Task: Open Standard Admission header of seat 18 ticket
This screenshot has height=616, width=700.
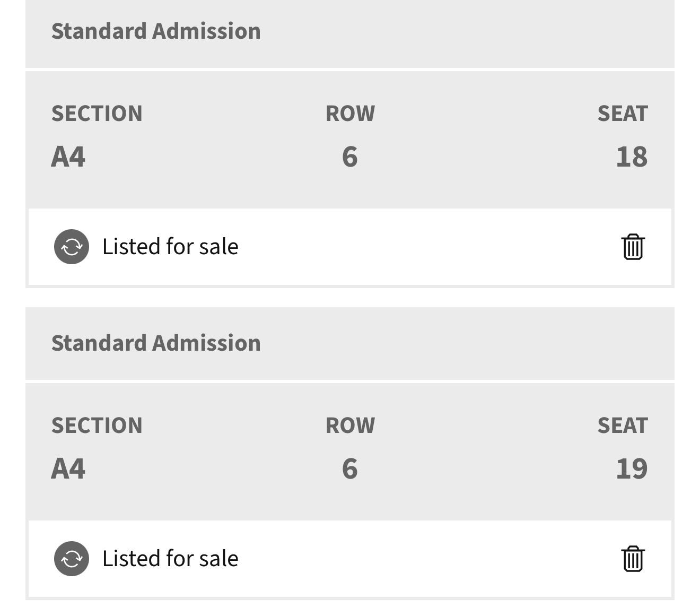Action: click(156, 31)
